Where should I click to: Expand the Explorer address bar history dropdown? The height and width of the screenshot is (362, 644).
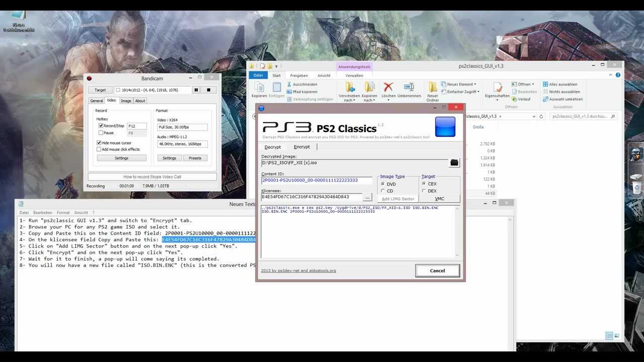tap(534, 116)
